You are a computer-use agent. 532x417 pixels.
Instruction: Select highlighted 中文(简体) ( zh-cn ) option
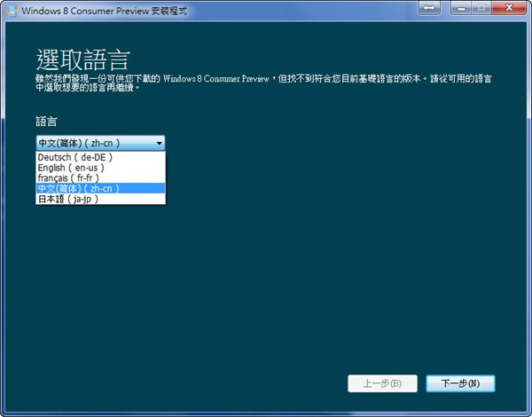[x=100, y=188]
